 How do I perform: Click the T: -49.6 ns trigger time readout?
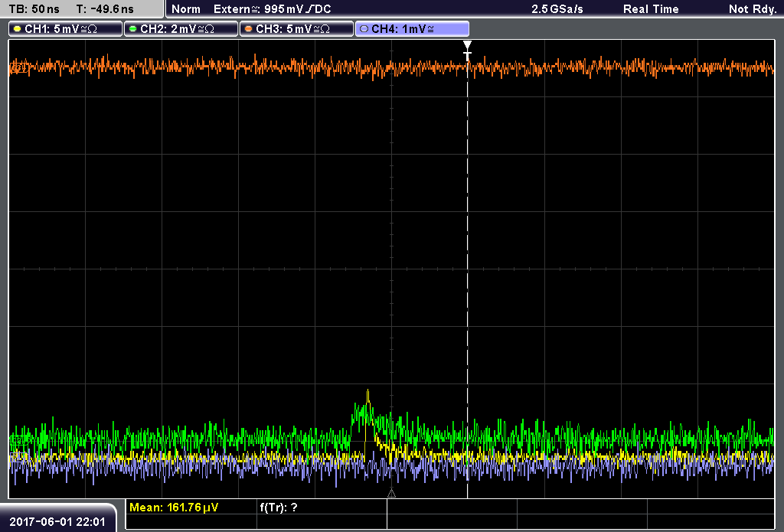coord(104,9)
